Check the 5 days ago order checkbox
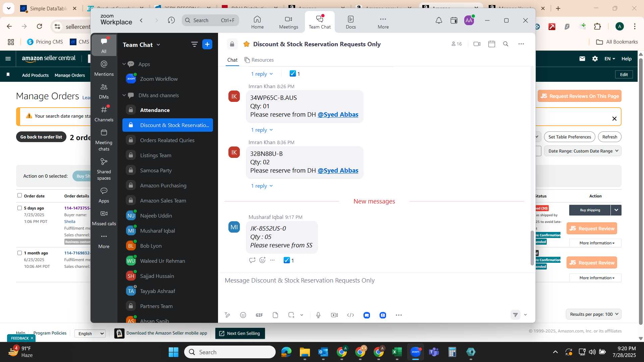 click(x=19, y=208)
